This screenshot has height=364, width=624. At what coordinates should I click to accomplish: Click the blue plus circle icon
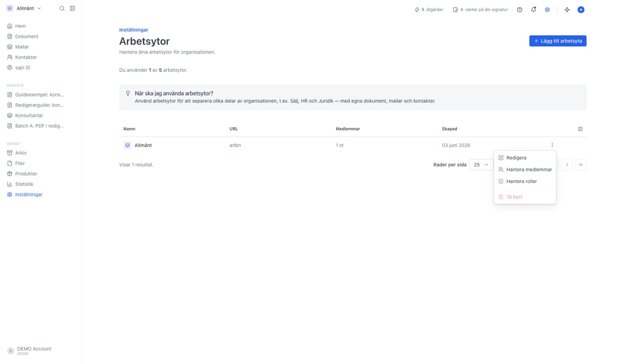pyautogui.click(x=581, y=10)
